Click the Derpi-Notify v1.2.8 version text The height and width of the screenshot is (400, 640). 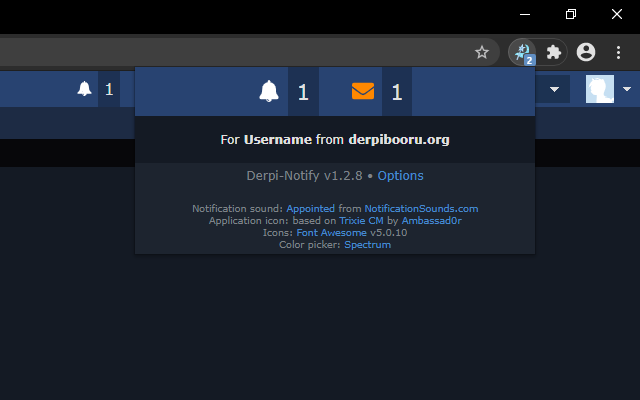pyautogui.click(x=304, y=176)
